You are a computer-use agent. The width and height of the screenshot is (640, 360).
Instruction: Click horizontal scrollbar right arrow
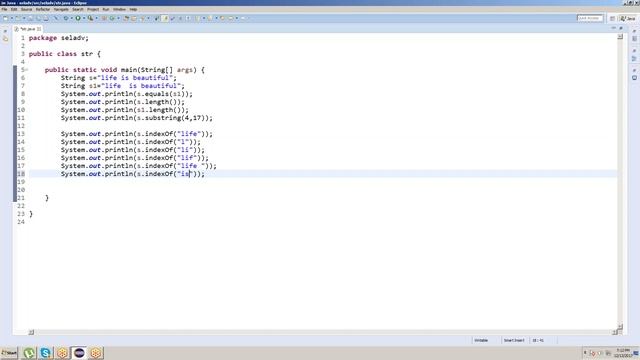point(615,332)
